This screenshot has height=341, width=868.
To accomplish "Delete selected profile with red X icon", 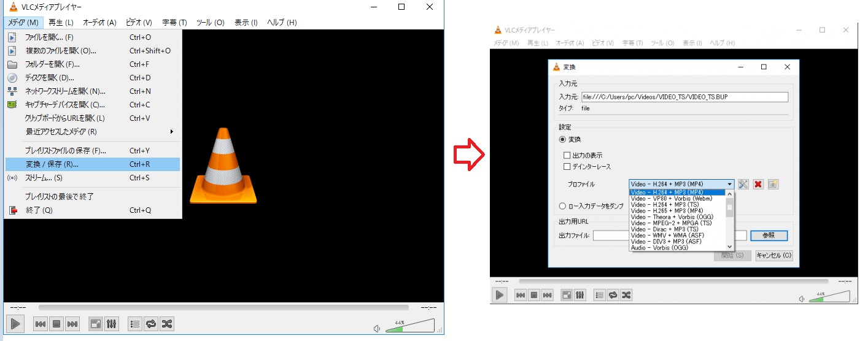I will (758, 184).
